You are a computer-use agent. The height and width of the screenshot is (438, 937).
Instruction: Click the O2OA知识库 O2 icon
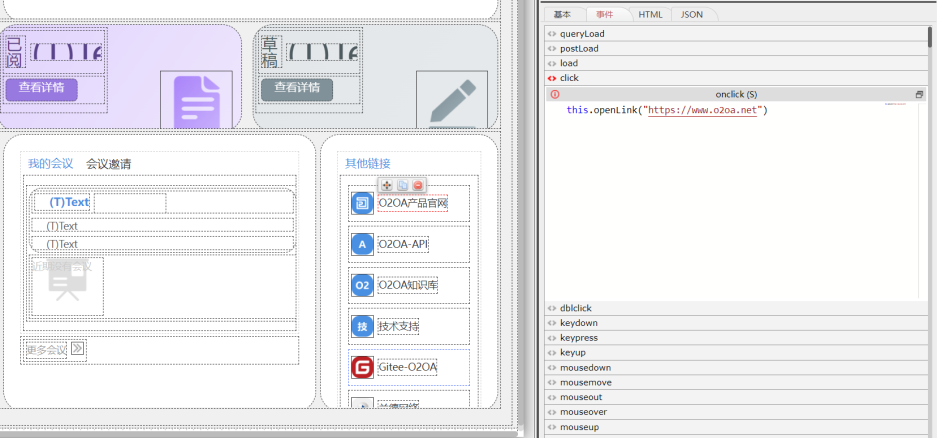coord(363,285)
